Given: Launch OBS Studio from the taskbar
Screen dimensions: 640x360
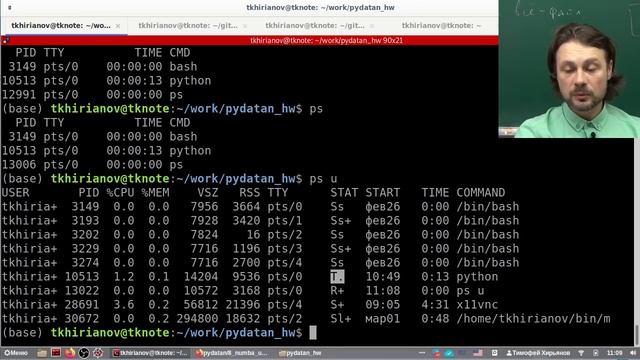Looking at the screenshot, I should (x=84, y=353).
